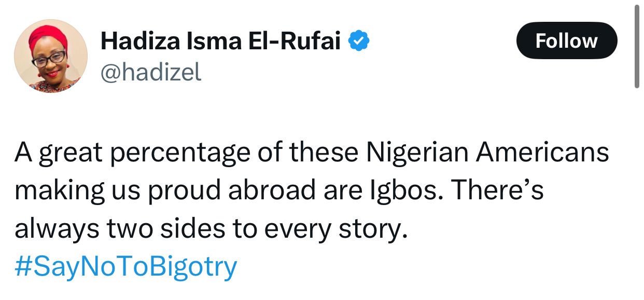Screen dimensions: 644x300
Task: Click the display name Hadiza Isma El-Rufai
Action: point(220,42)
